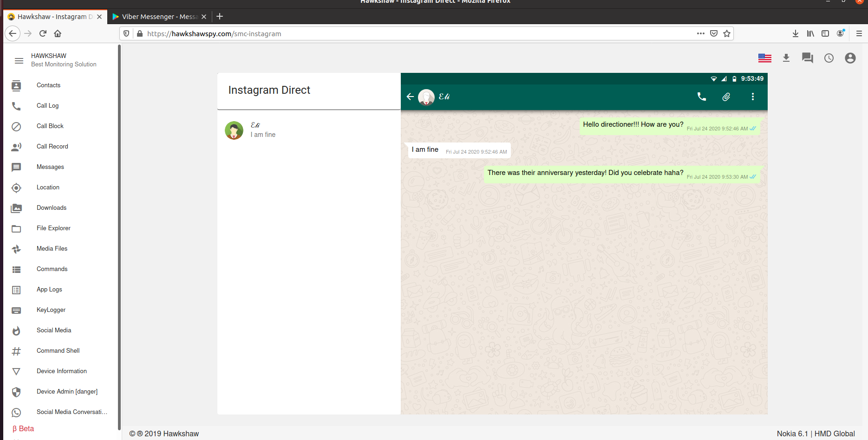Viewport: 868px width, 440px height.
Task: Click the File Explorer folder icon
Action: 16,228
